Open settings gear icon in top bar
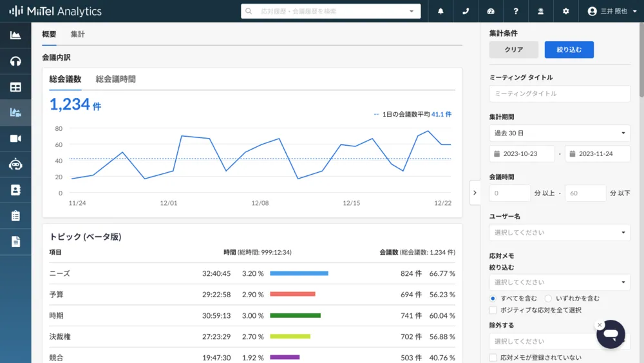This screenshot has width=644, height=363. [x=566, y=11]
